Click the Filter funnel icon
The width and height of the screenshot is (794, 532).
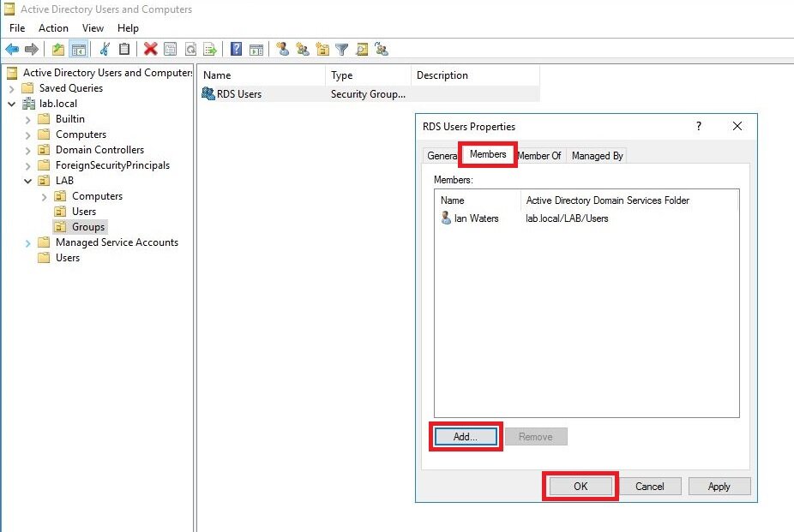point(342,49)
